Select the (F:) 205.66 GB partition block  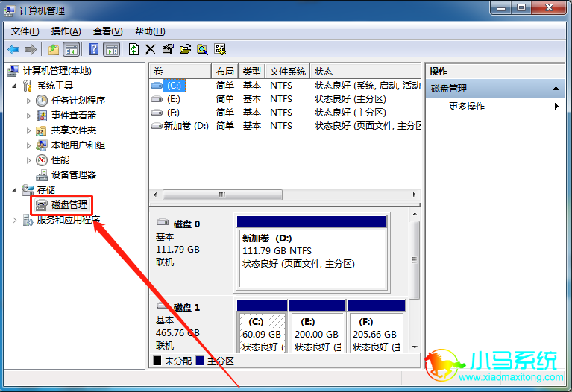377,326
